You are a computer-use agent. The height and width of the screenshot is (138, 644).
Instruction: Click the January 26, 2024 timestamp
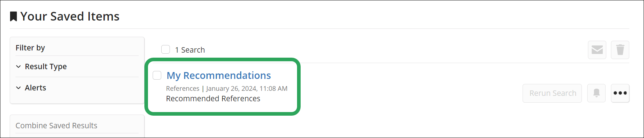[247, 89]
